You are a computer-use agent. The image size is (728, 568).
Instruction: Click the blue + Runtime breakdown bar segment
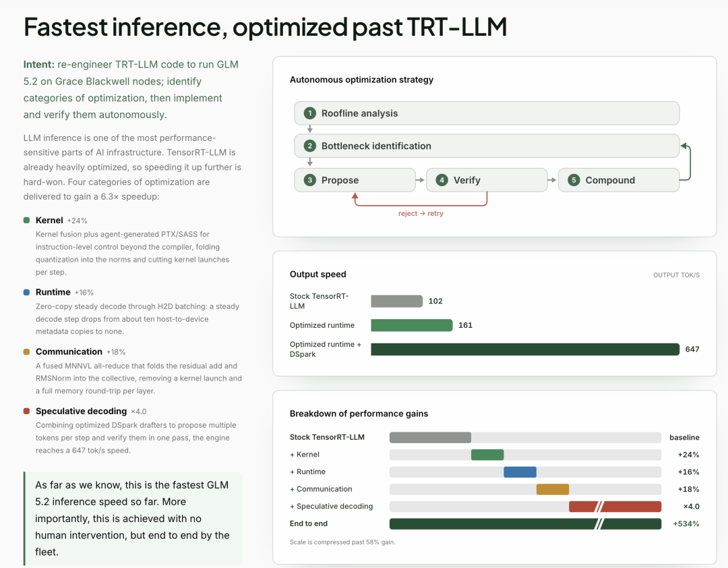click(x=520, y=472)
